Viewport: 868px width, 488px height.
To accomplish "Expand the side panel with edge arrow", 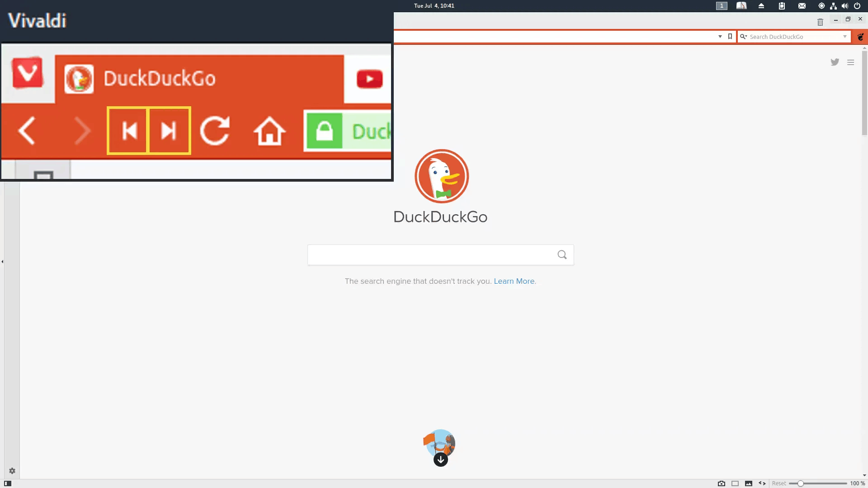I will [2, 262].
